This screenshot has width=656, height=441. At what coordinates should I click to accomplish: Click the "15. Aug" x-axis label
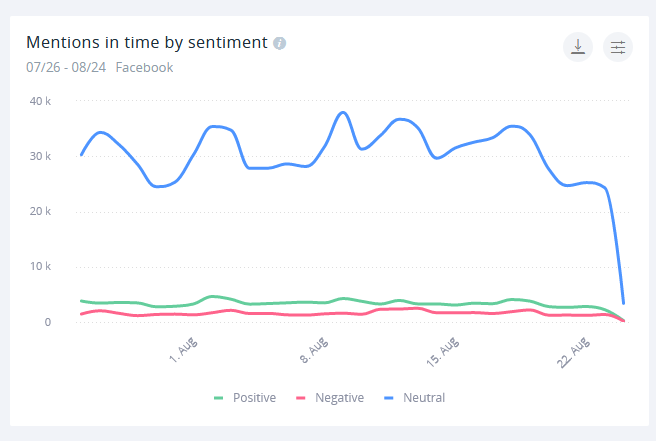pos(443,353)
